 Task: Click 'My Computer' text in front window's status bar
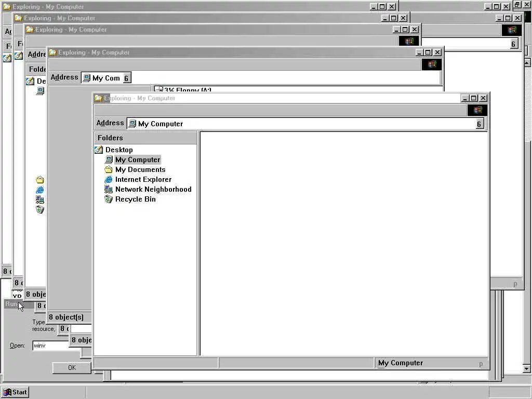click(401, 363)
